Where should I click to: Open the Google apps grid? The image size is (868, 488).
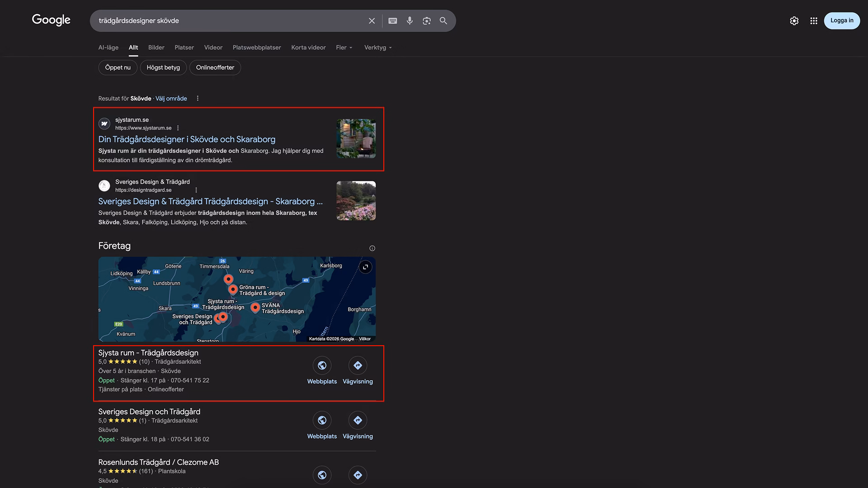pos(814,21)
